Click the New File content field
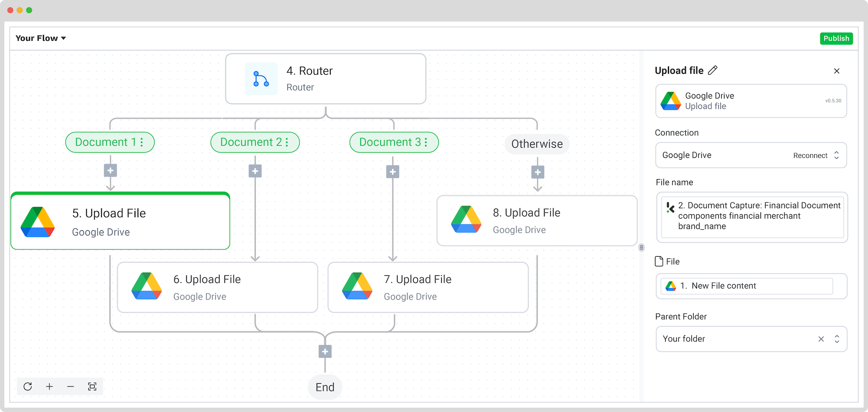This screenshot has width=868, height=412. pos(751,286)
